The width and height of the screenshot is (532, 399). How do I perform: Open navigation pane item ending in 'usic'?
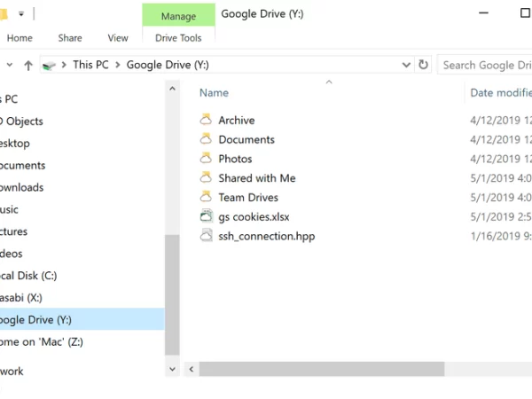click(9, 209)
